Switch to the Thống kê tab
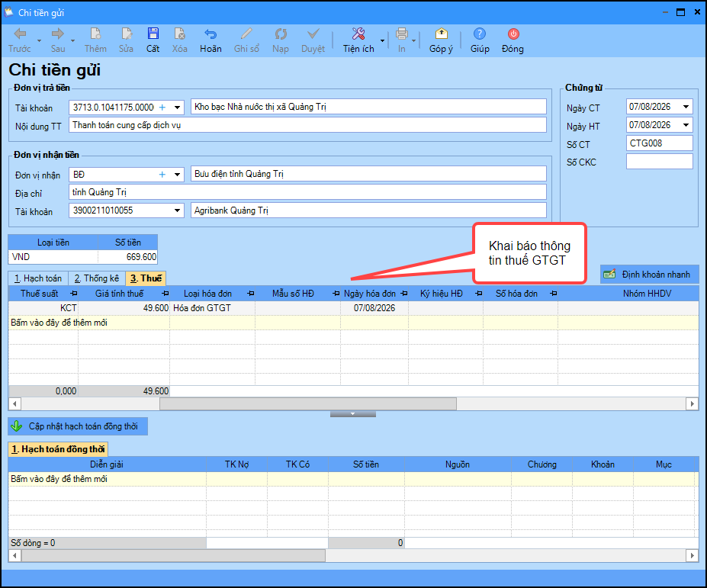This screenshot has width=707, height=588. pyautogui.click(x=97, y=278)
